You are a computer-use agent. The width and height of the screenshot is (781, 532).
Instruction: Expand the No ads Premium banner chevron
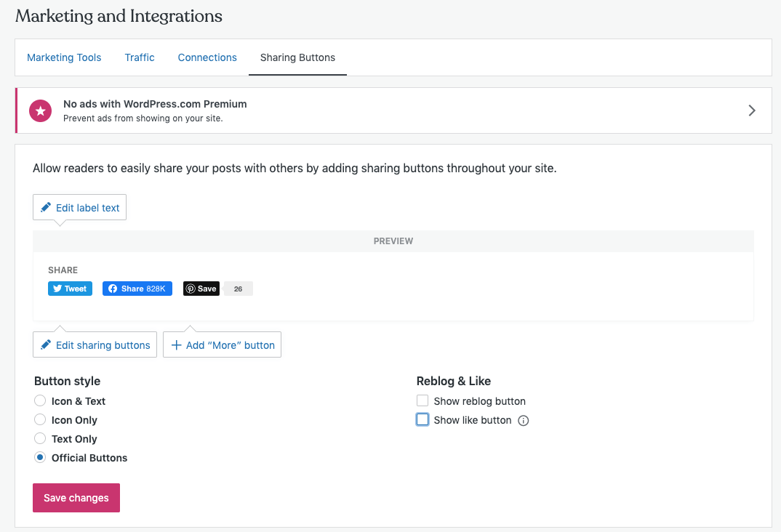pyautogui.click(x=752, y=110)
